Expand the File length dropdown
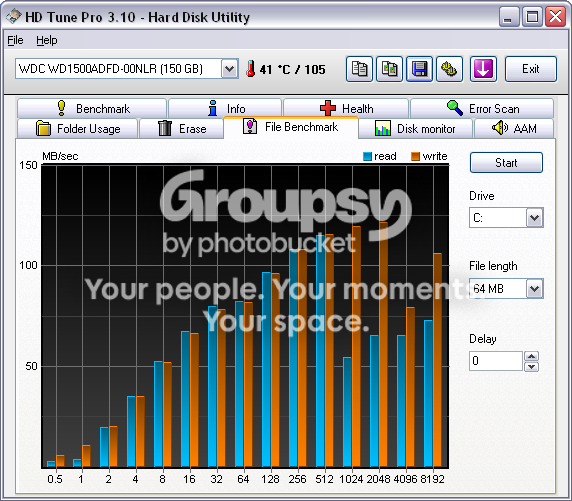 click(x=534, y=289)
